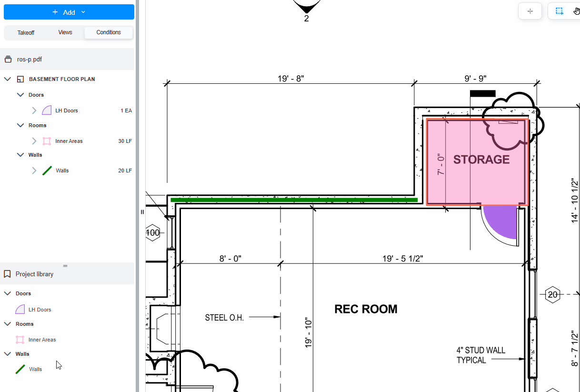Collapse the BASEMENT FLOOR PLAN tree node
The height and width of the screenshot is (392, 580).
click(8, 79)
